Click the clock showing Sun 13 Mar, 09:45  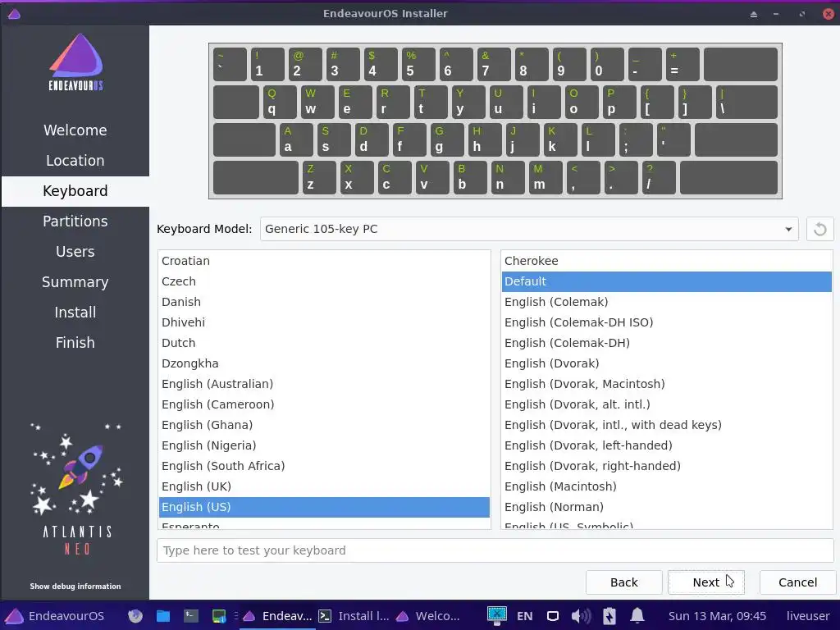[x=717, y=616]
